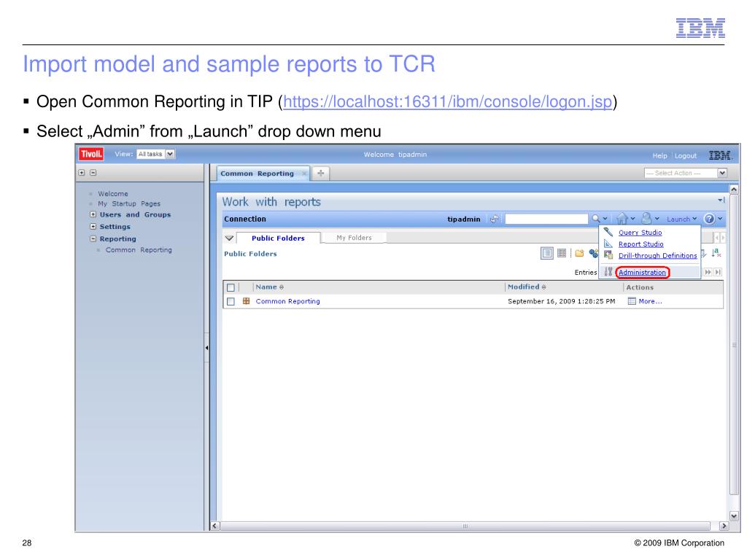
Task: Expand the Settings tree node
Action: pyautogui.click(x=93, y=226)
